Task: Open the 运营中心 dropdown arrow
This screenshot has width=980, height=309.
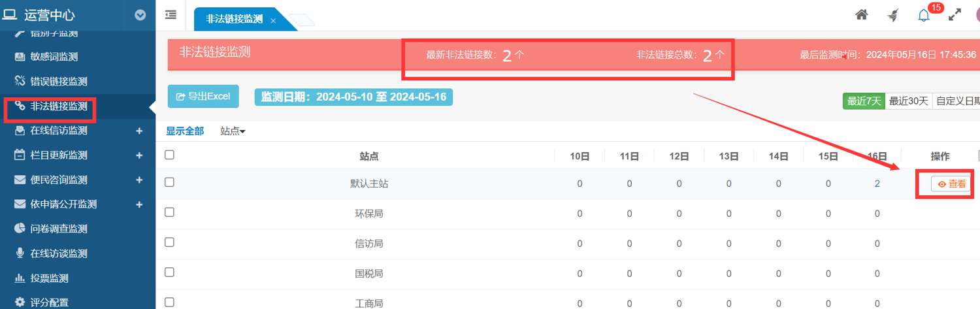Action: point(140,15)
